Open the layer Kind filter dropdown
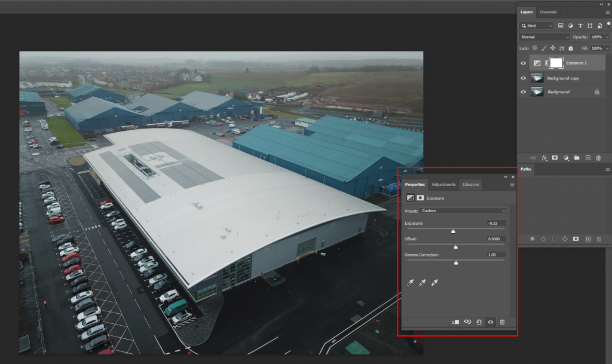 coord(536,26)
